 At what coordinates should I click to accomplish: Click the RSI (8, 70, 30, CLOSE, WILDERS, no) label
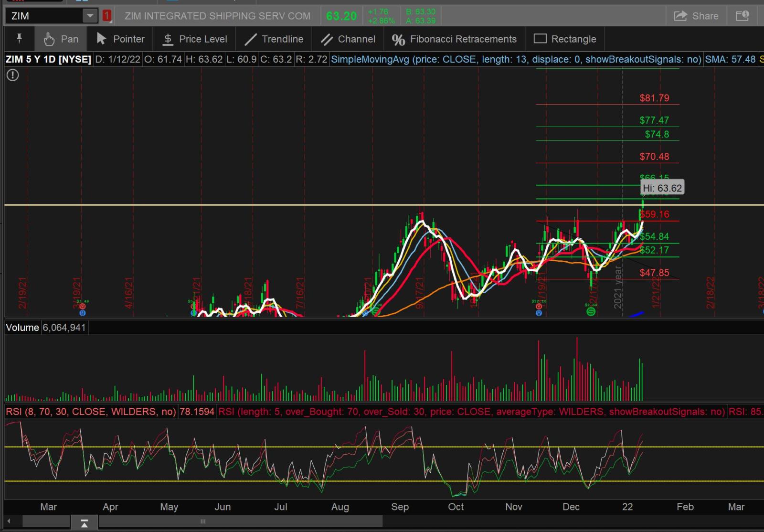tap(91, 412)
